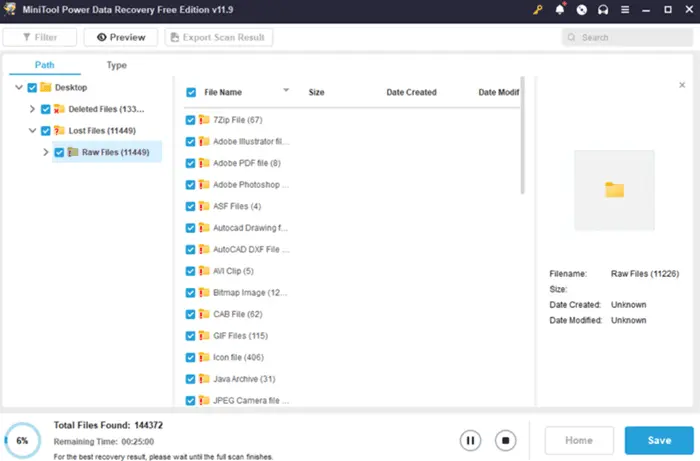Click the MiniTool app logo icon

click(9, 9)
